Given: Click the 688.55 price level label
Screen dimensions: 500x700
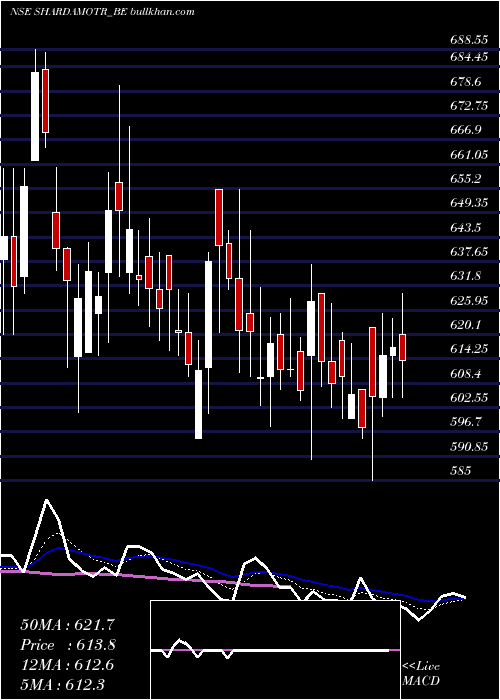Looking at the screenshot, I should coord(468,40).
